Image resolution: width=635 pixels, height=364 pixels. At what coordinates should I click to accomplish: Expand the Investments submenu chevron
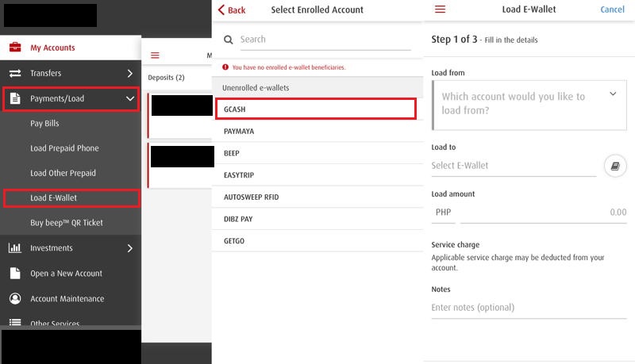pos(129,248)
